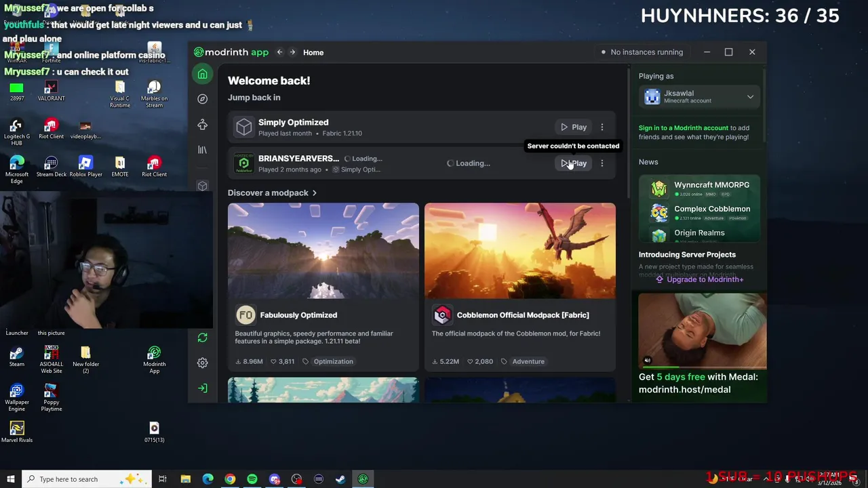The width and height of the screenshot is (868, 488).
Task: Open the EMOTE folder on desktop
Action: (x=120, y=167)
